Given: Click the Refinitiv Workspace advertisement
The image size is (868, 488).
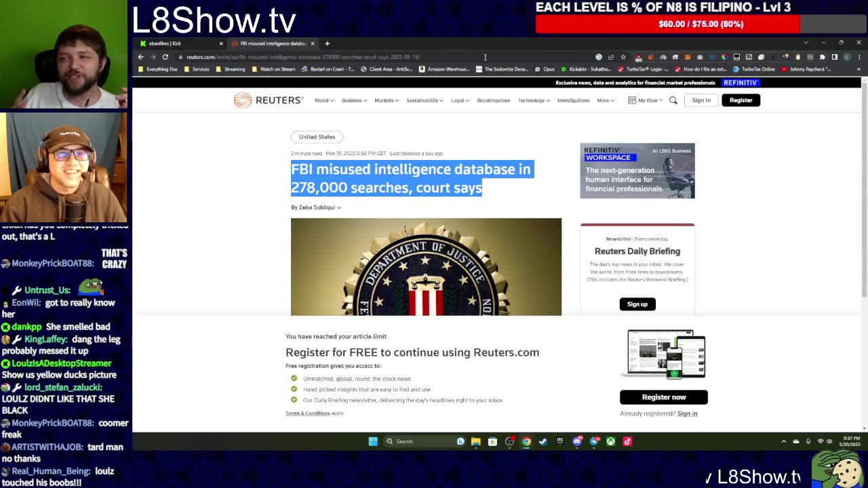Looking at the screenshot, I should tap(637, 171).
